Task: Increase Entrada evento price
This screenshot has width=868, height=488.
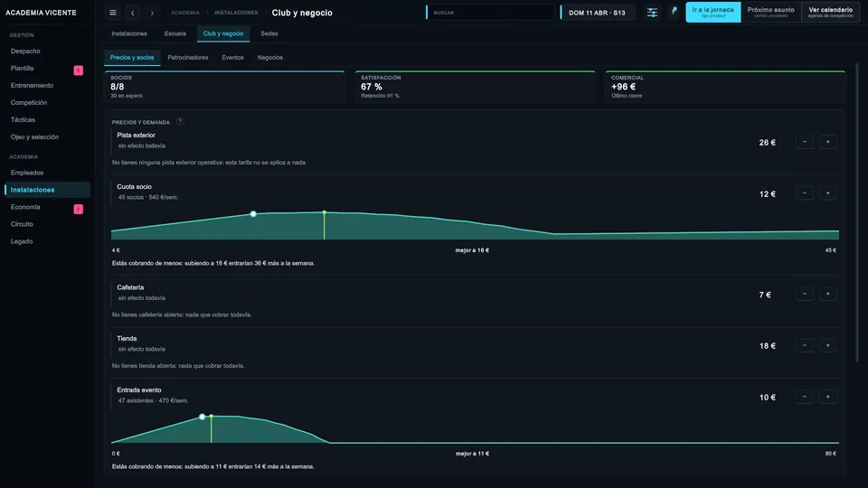Action: (827, 397)
